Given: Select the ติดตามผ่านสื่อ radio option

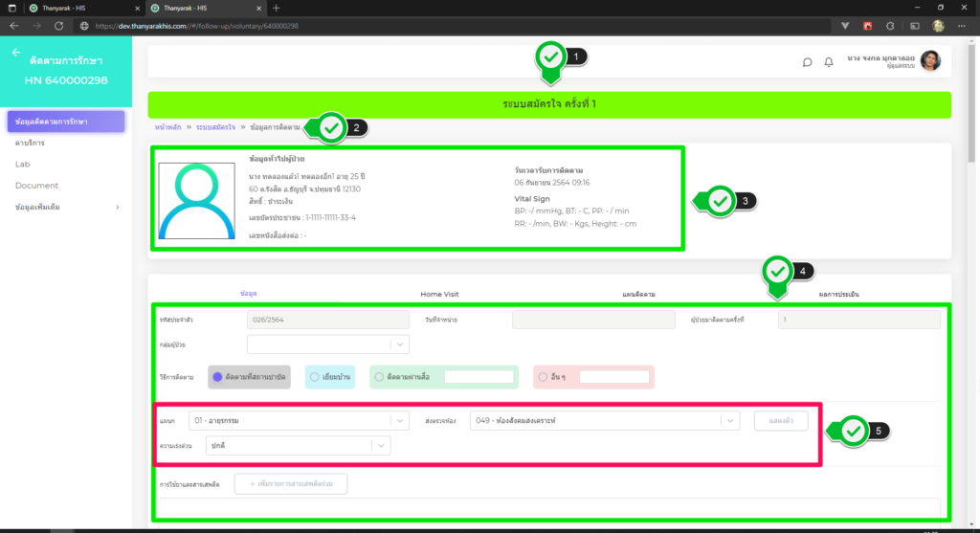Looking at the screenshot, I should coord(380,377).
